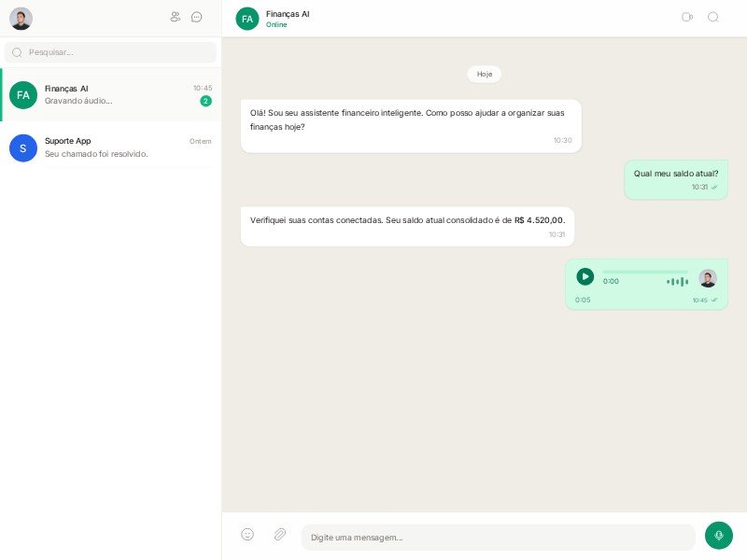Click the Digite uma mensagem input box
Viewport: 747px width, 560px height.
tap(498, 537)
